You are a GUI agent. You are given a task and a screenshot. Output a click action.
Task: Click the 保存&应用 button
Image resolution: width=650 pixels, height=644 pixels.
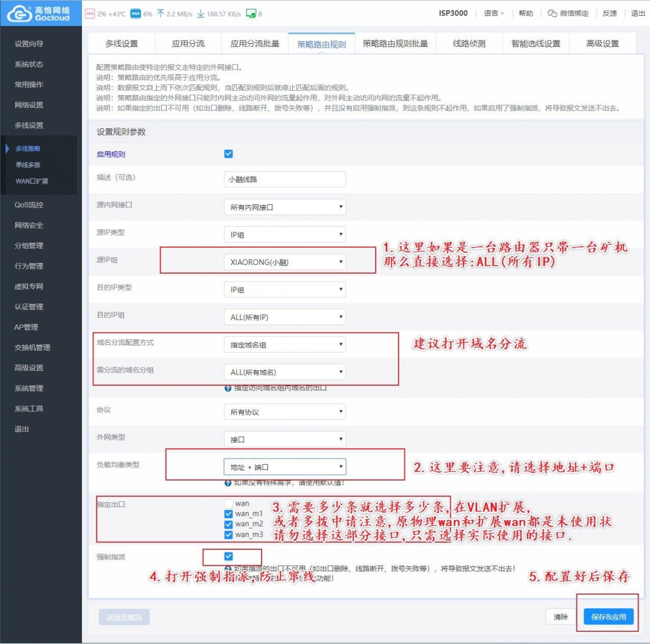coord(608,617)
